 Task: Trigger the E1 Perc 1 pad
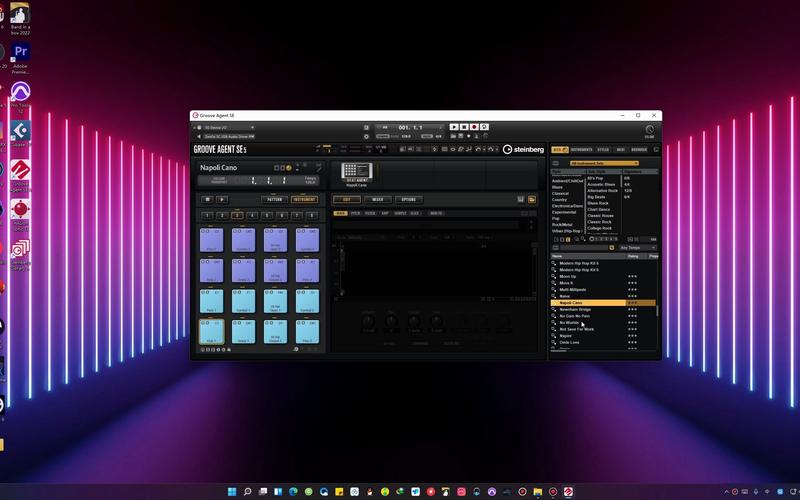coord(211,301)
